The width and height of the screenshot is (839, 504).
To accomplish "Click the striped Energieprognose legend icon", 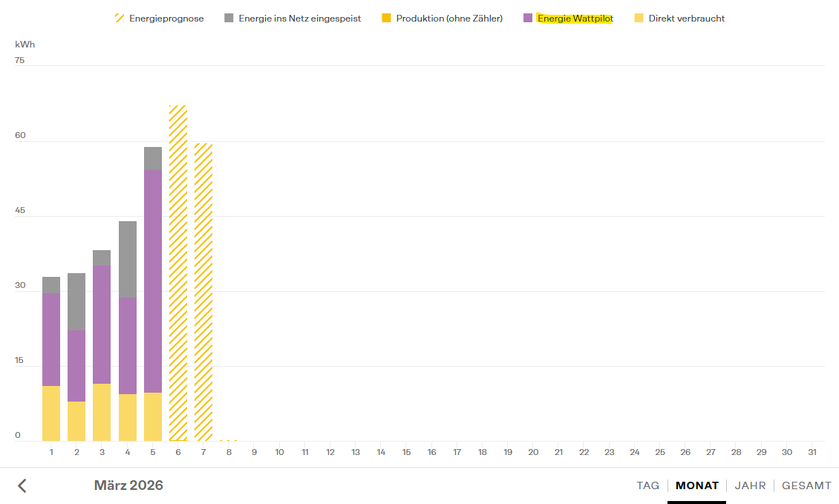I will 120,18.
